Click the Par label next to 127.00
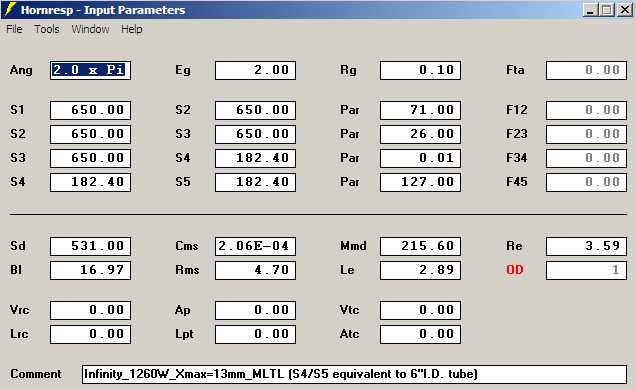Image resolution: width=636 pixels, height=390 pixels. coord(350,182)
